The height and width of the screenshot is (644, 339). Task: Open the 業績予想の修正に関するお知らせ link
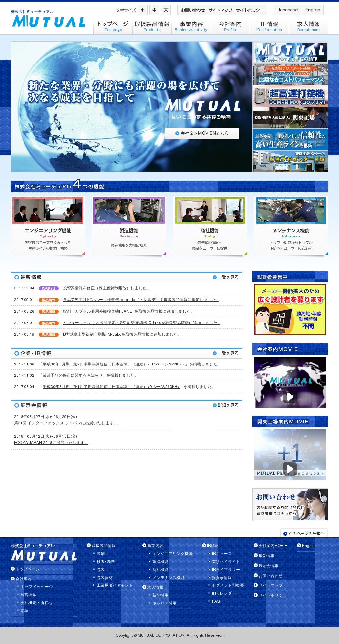point(73,375)
